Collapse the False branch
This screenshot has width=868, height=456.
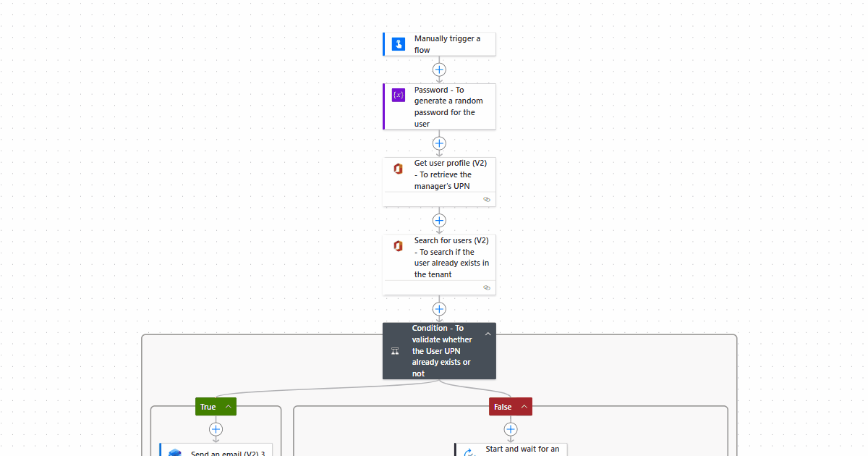[x=523, y=406]
